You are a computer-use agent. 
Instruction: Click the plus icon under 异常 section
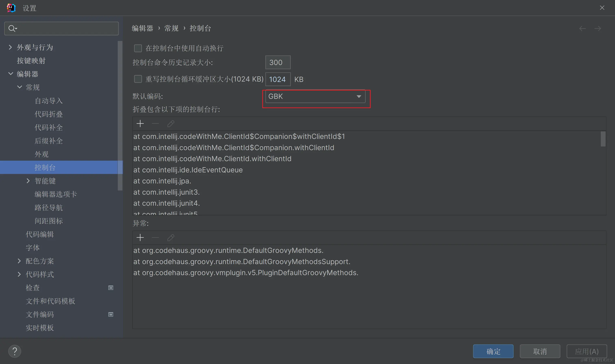coord(140,237)
